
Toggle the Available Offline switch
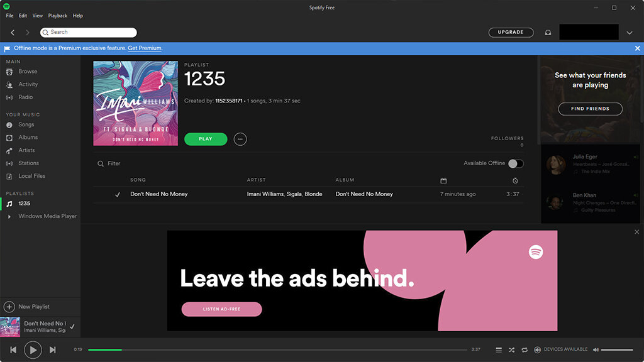click(x=516, y=163)
